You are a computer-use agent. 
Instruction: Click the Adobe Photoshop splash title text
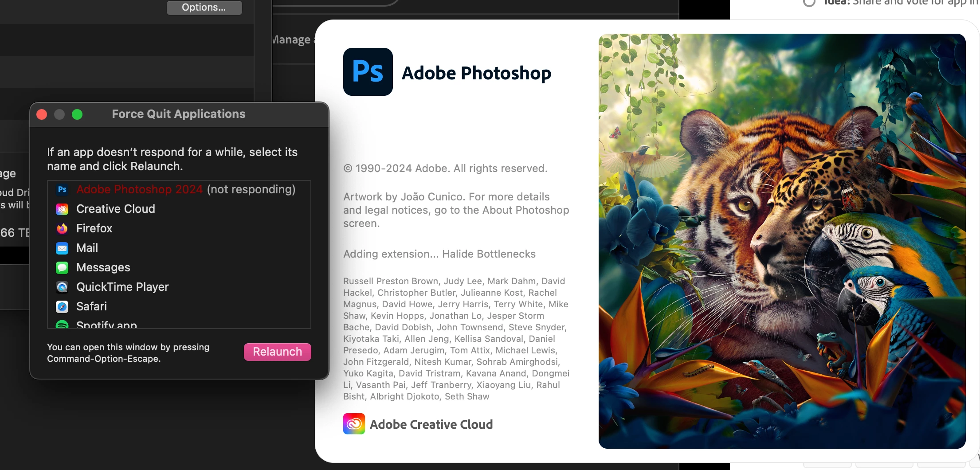[476, 73]
